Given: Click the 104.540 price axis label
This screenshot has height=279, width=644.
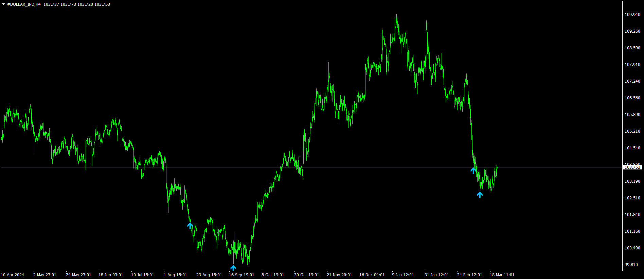Looking at the screenshot, I should [x=632, y=148].
